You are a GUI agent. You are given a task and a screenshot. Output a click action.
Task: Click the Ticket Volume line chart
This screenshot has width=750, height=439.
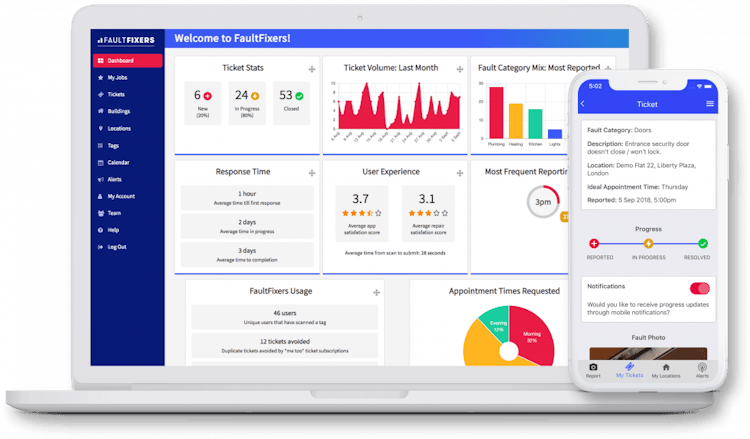pyautogui.click(x=399, y=106)
